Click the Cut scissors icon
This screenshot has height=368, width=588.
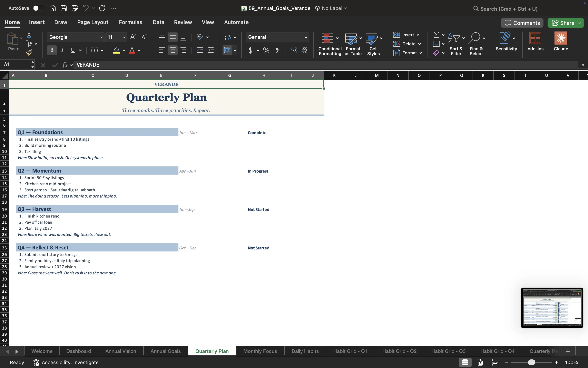pyautogui.click(x=29, y=35)
